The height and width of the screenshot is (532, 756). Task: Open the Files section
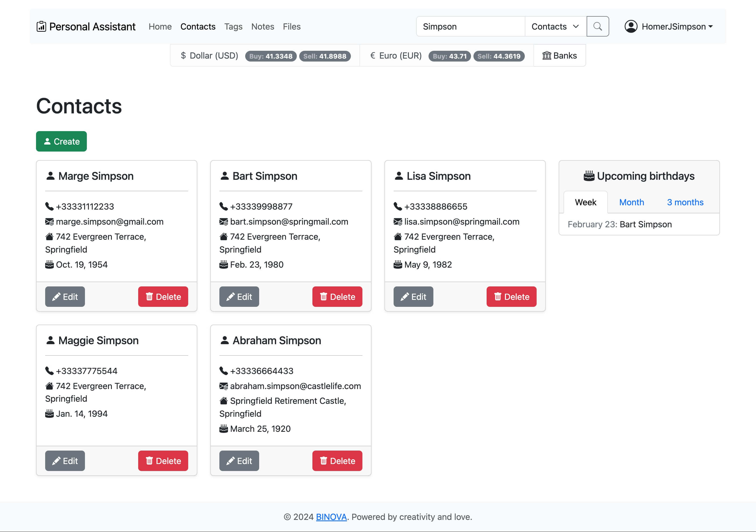[292, 26]
